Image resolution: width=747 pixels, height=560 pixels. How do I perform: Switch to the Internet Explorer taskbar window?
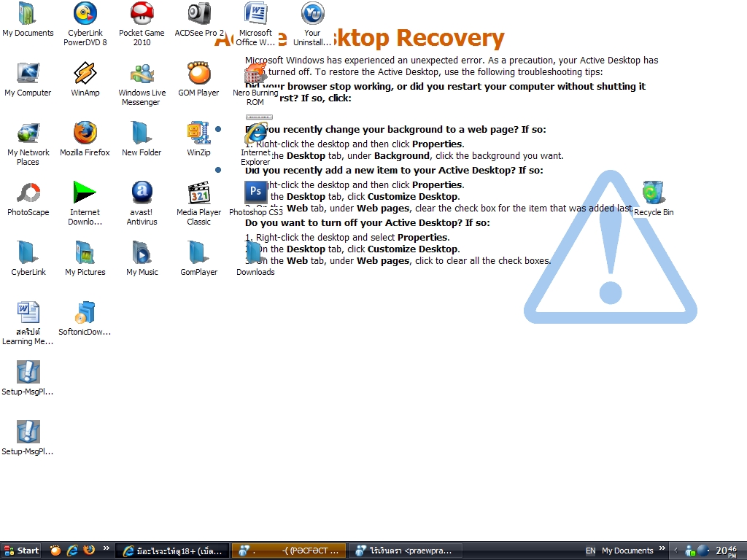click(x=172, y=551)
